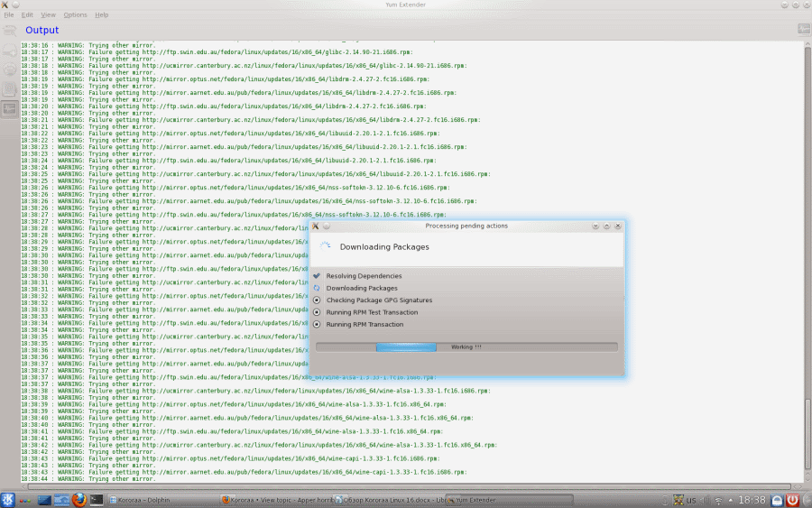Click last 18:38:44 Trying other mirror line

coord(88,479)
